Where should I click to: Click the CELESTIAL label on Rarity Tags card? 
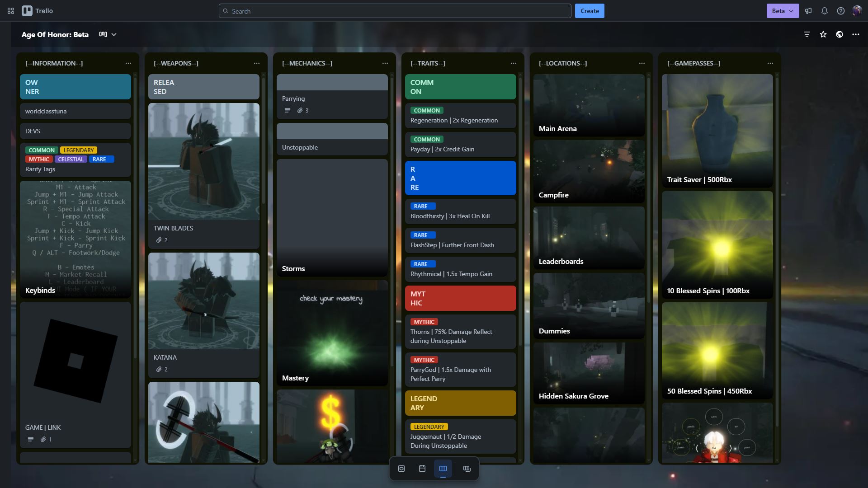(71, 159)
